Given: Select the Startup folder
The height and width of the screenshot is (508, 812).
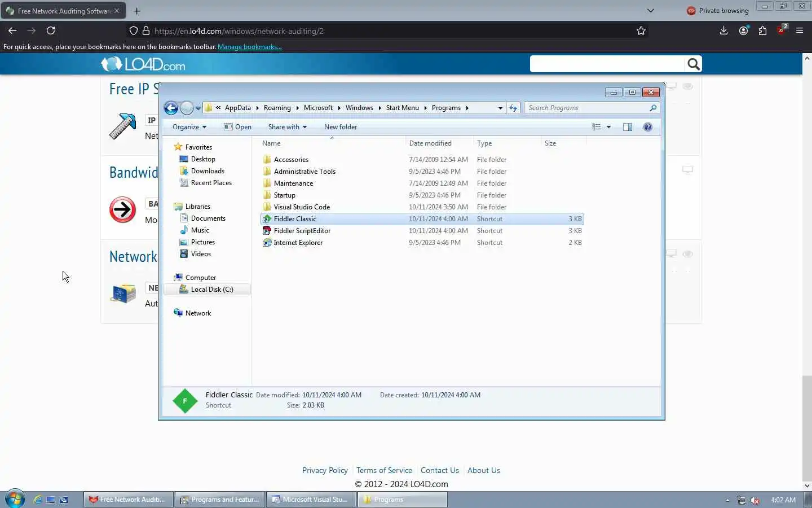Looking at the screenshot, I should tap(284, 195).
